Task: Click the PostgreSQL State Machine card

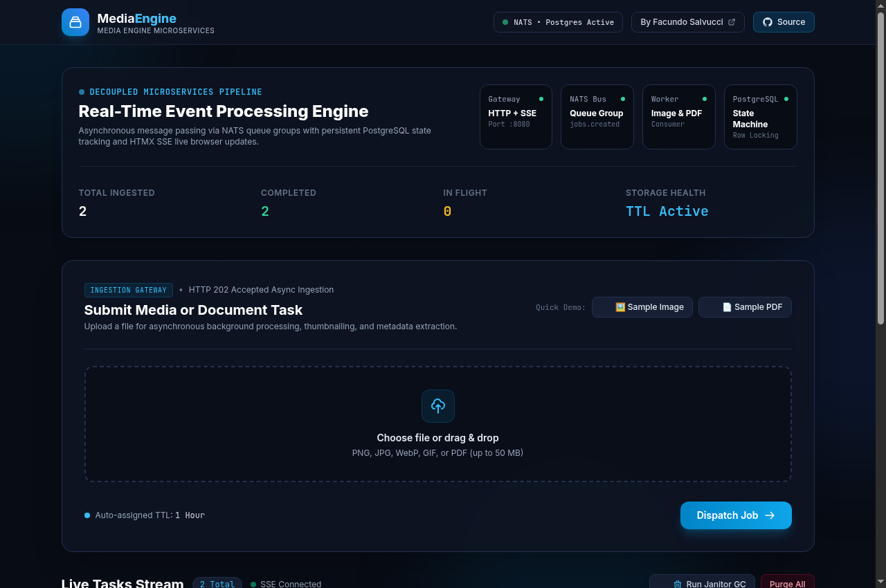Action: pyautogui.click(x=761, y=117)
